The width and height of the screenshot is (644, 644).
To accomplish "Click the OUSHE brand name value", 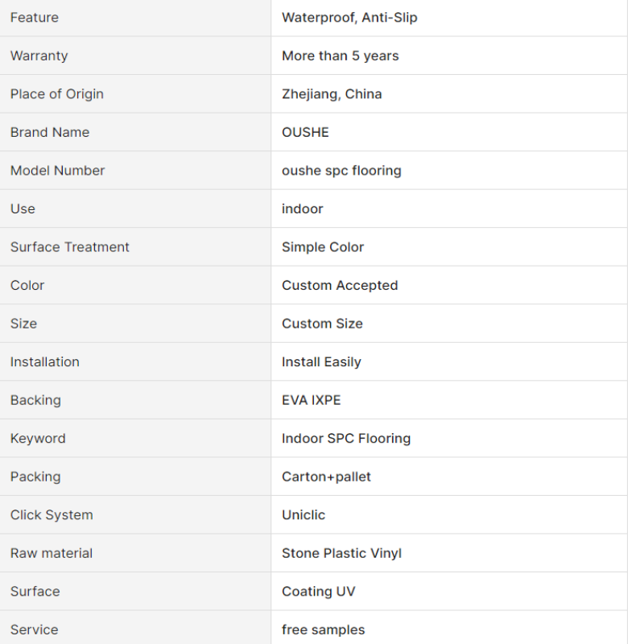I will click(x=305, y=132).
